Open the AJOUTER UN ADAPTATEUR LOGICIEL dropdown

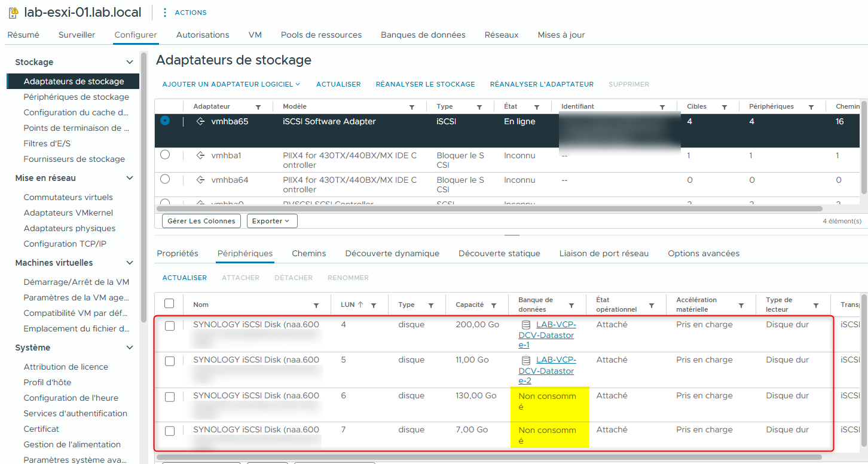(x=230, y=84)
